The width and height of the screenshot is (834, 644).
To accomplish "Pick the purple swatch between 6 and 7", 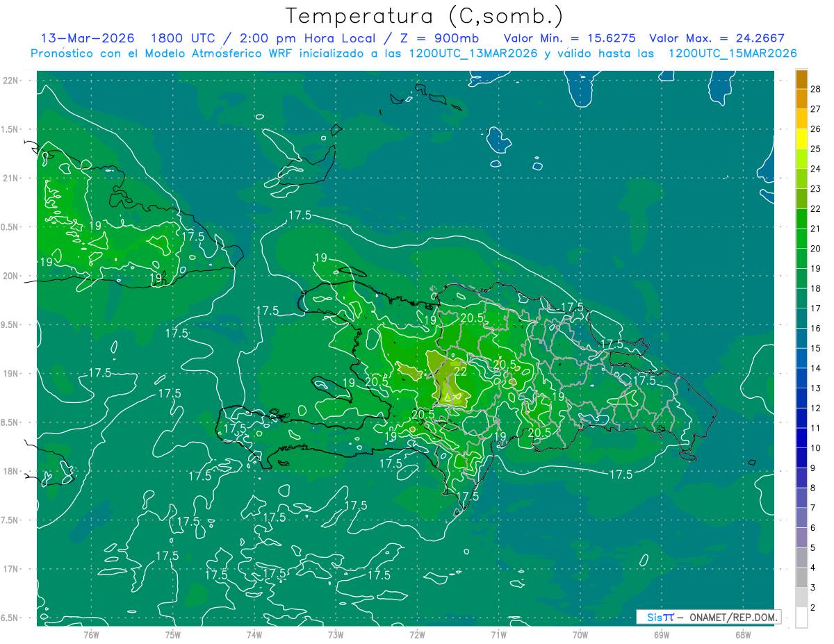I will (801, 518).
